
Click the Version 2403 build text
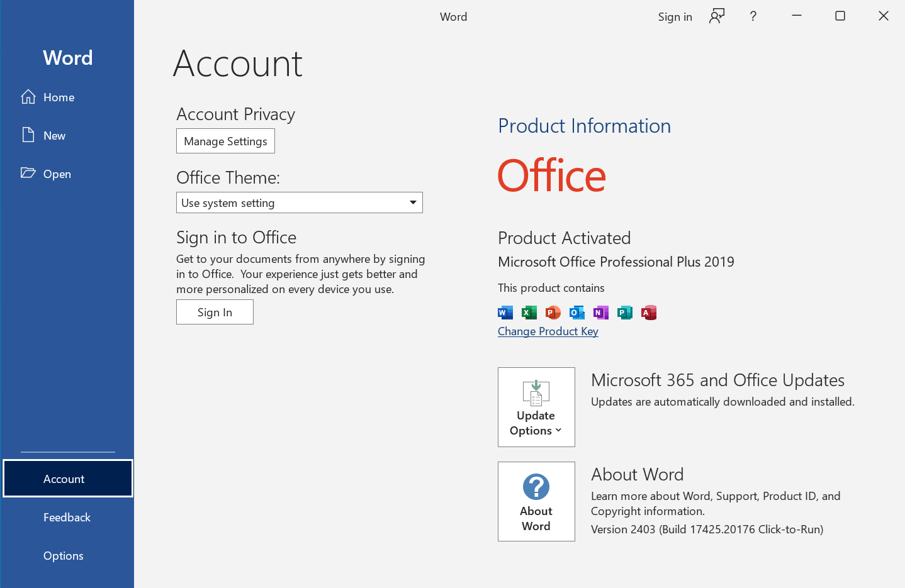(x=707, y=530)
